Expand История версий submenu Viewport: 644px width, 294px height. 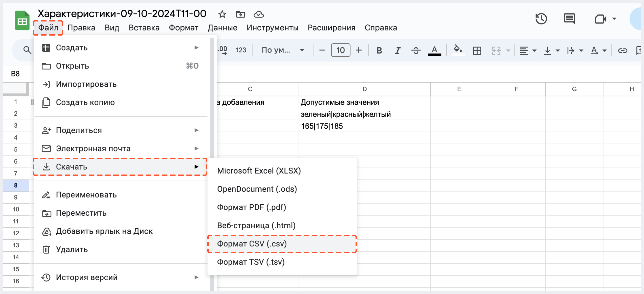click(121, 277)
